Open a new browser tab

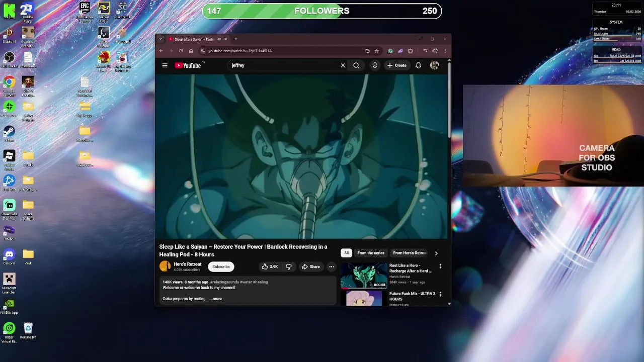click(x=235, y=39)
